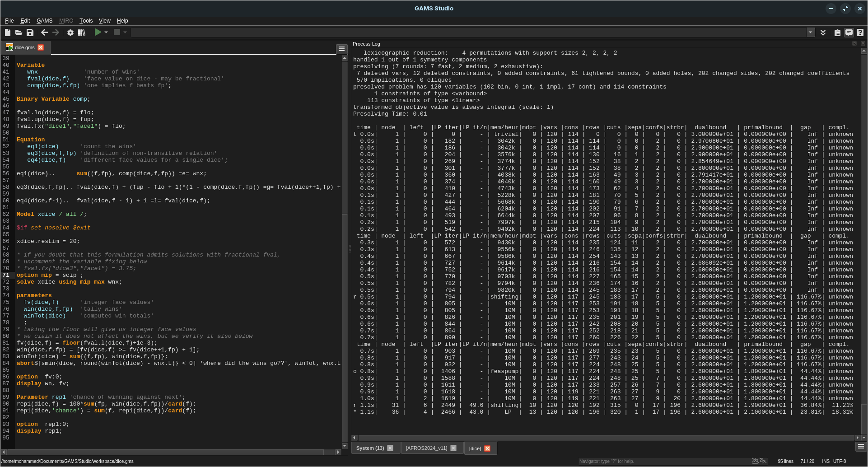Open the process log tab list menu
This screenshot has width=868, height=467.
[860, 446]
